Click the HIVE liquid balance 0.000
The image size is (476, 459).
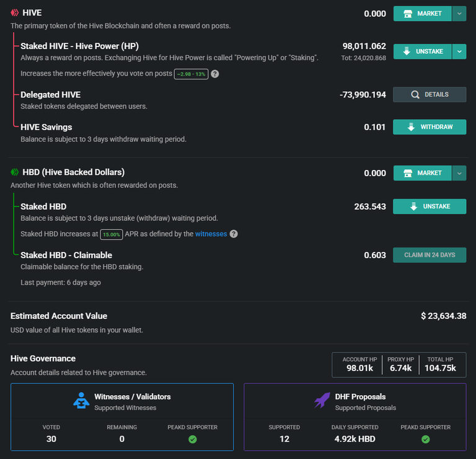375,14
